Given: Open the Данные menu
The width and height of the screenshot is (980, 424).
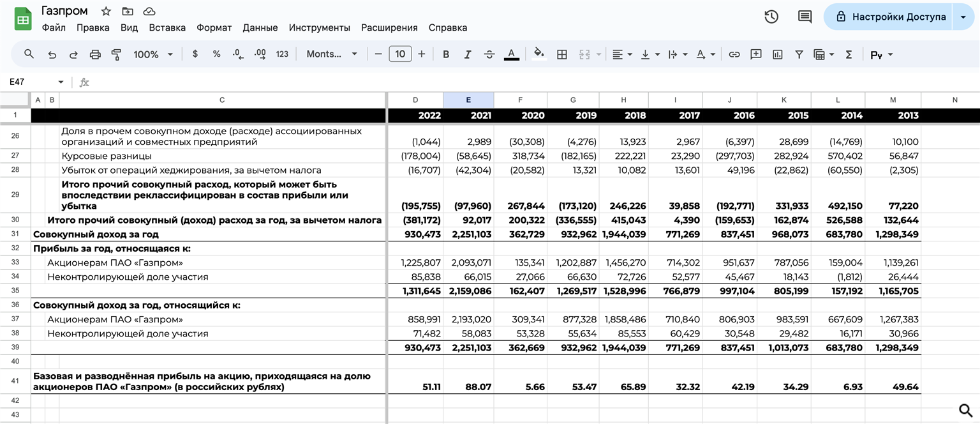Looking at the screenshot, I should click(x=260, y=28).
